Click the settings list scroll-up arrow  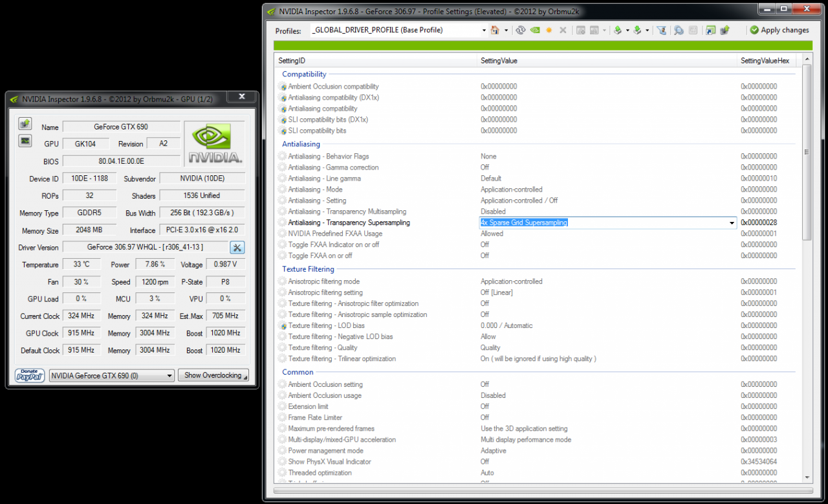(x=807, y=60)
